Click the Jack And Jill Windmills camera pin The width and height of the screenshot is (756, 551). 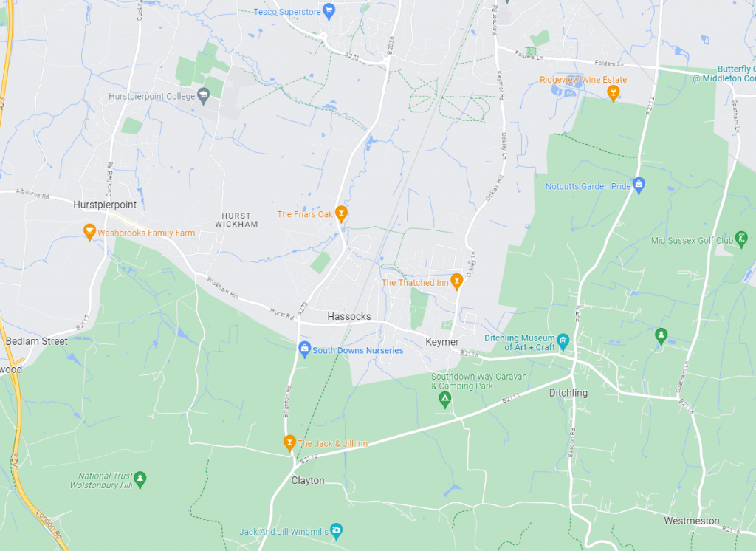[336, 531]
